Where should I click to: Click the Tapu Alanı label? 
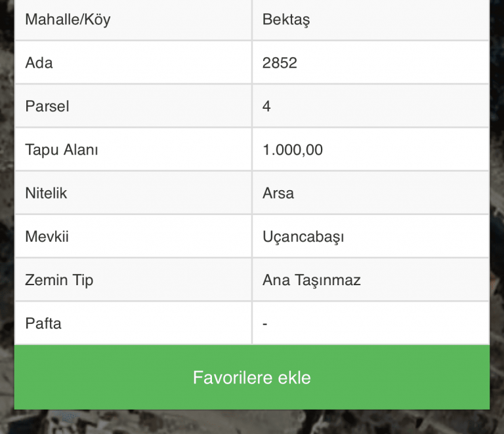62,150
